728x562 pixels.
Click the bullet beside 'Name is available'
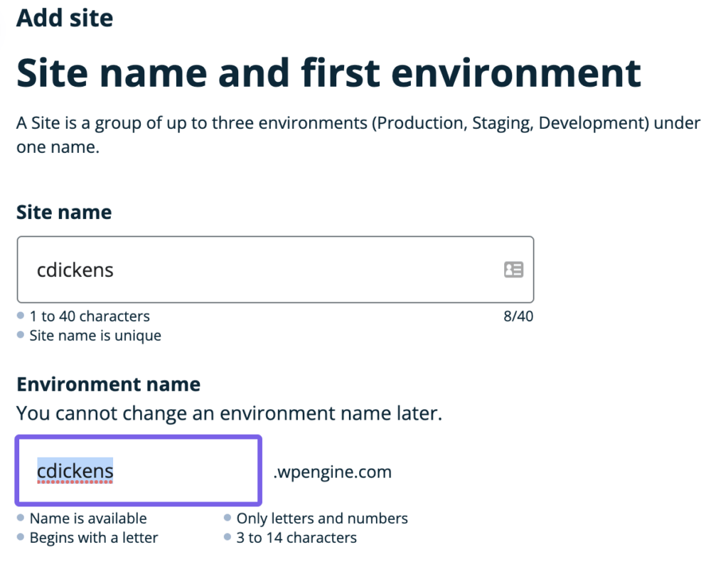pyautogui.click(x=21, y=518)
